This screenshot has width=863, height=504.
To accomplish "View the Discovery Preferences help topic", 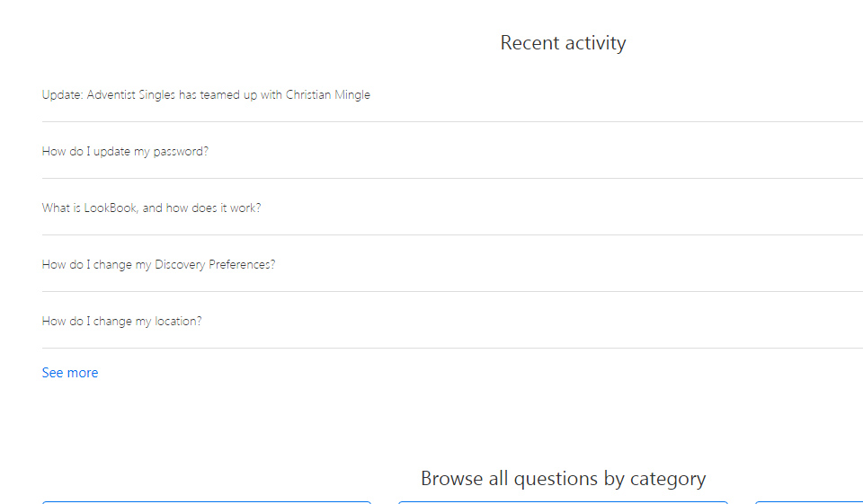I will coord(158,264).
